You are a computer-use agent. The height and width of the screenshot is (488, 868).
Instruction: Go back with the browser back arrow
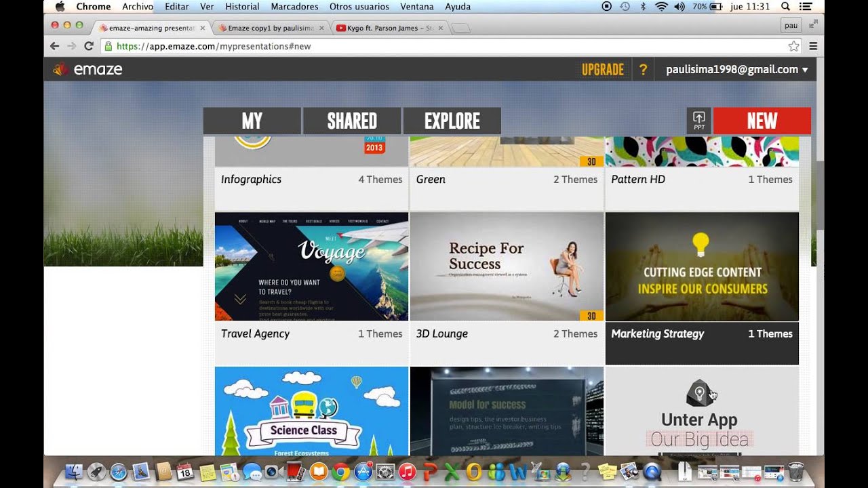(55, 46)
